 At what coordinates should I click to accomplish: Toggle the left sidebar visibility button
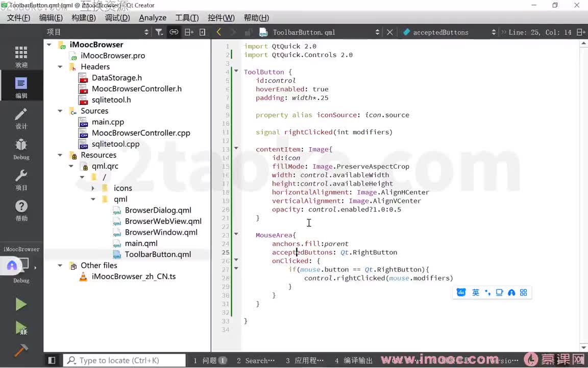pos(52,360)
